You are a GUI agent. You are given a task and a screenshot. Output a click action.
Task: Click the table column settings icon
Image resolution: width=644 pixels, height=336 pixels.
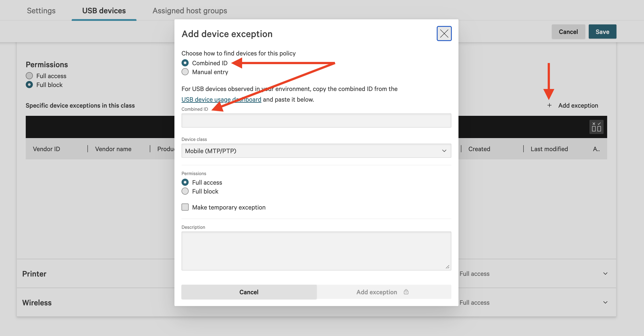(596, 127)
